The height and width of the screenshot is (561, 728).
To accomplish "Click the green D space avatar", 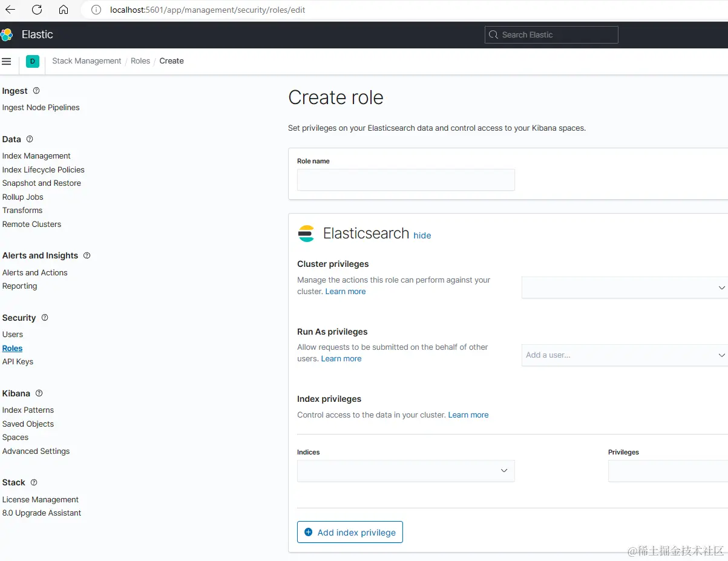I will tap(33, 61).
